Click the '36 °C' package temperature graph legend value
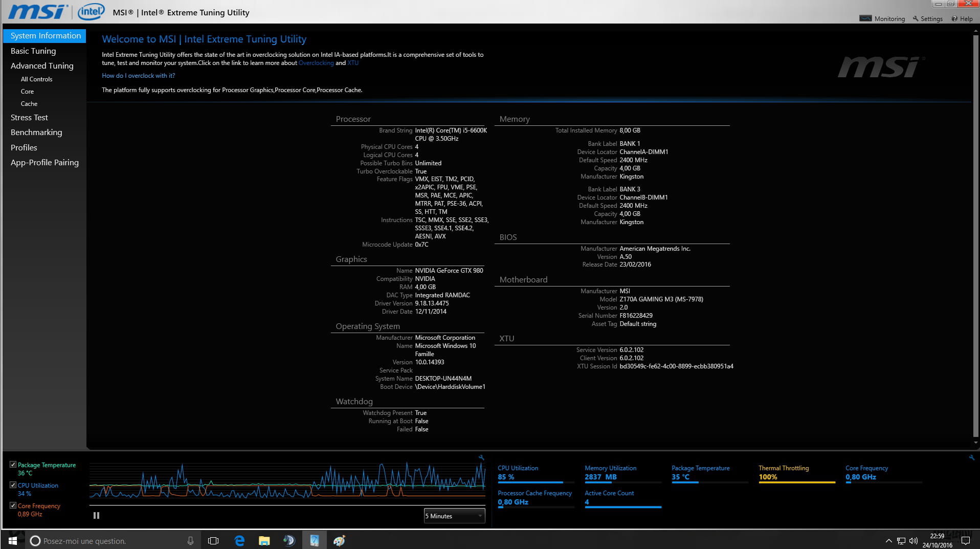The width and height of the screenshot is (980, 549). coord(25,473)
